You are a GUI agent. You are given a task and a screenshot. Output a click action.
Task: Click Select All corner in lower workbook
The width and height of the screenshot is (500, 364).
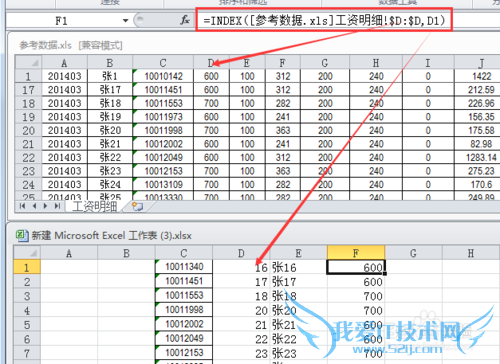click(x=27, y=253)
